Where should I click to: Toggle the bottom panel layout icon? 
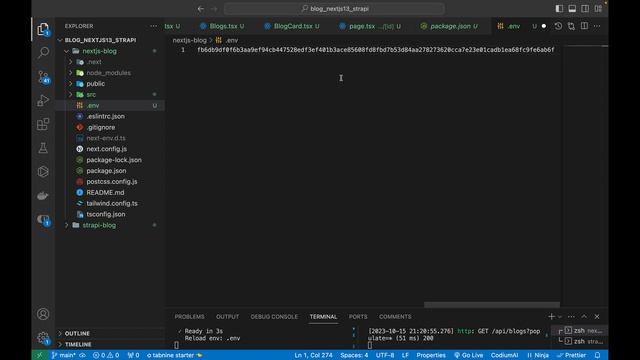(x=572, y=9)
